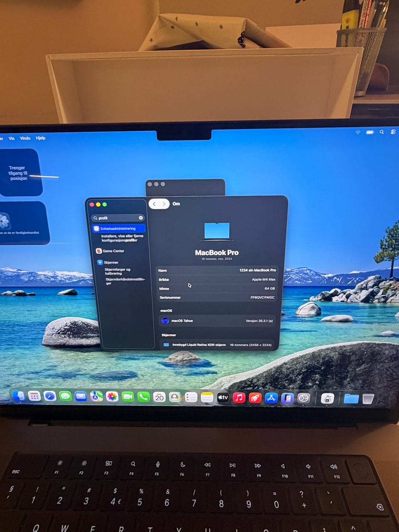Open the Contacts app icon
The width and height of the screenshot is (399, 532).
point(175,397)
